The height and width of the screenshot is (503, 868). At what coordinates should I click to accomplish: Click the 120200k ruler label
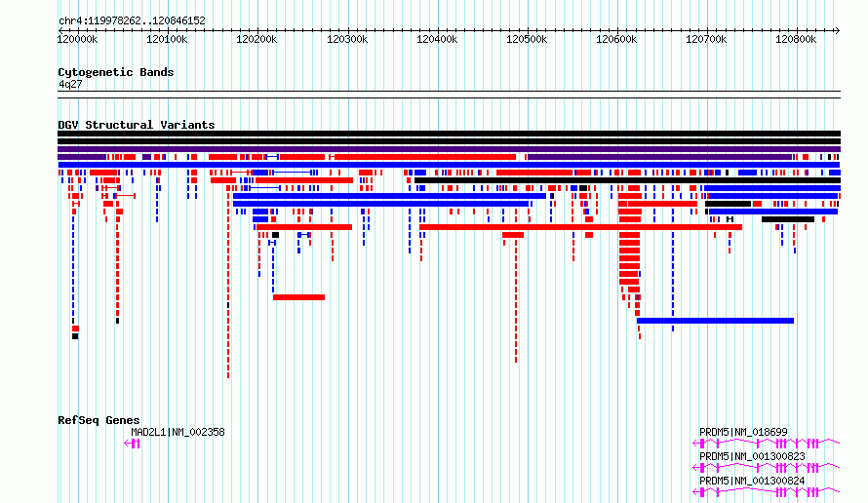(256, 39)
